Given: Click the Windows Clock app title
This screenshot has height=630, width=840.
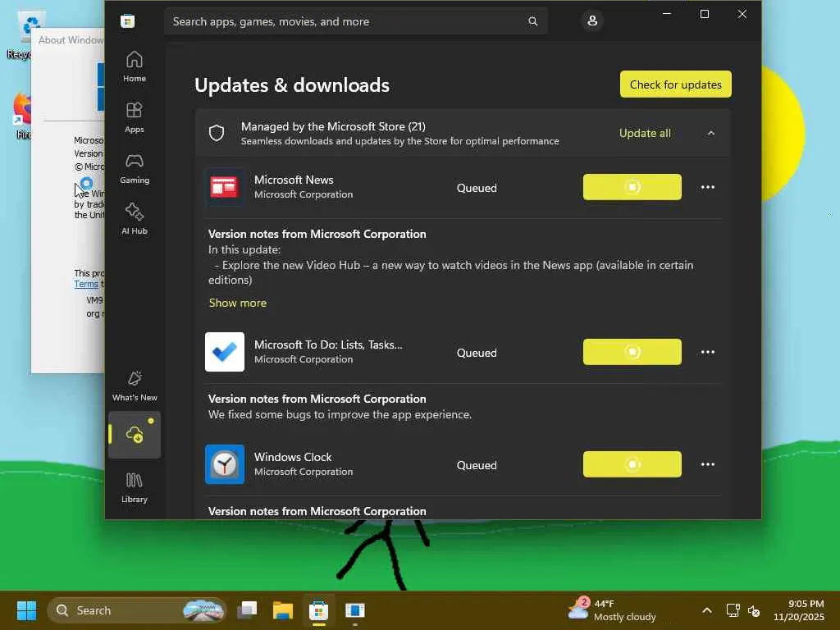Looking at the screenshot, I should click(x=293, y=457).
